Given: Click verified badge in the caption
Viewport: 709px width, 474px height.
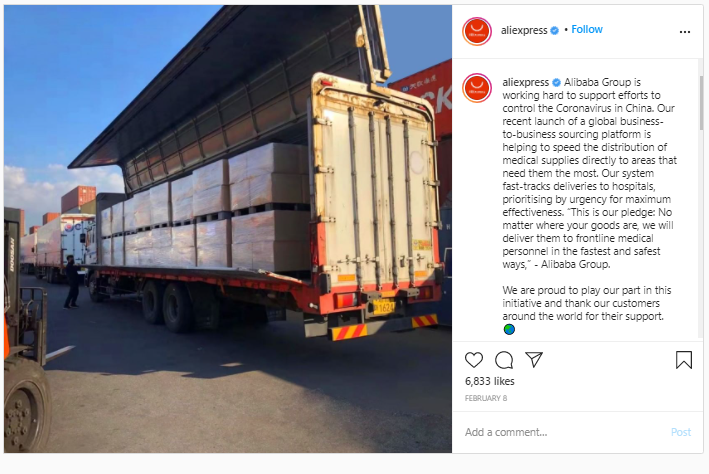Looking at the screenshot, I should [557, 82].
